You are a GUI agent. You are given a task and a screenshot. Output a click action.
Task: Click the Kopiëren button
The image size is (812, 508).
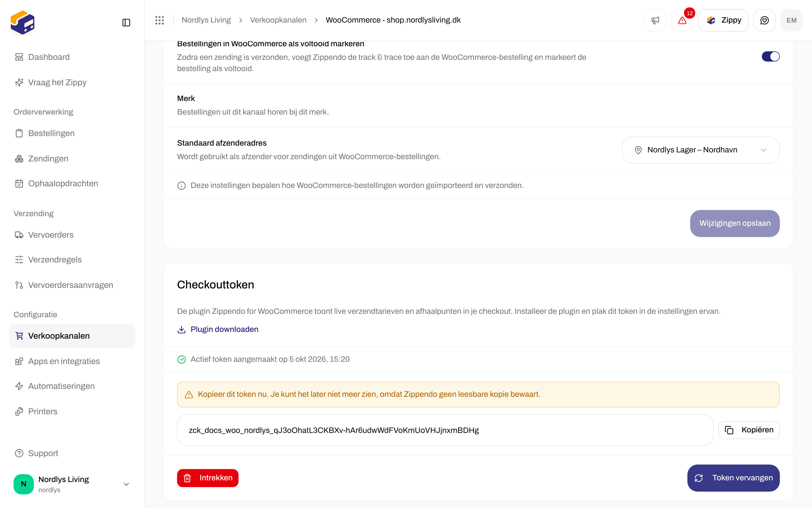(x=749, y=430)
